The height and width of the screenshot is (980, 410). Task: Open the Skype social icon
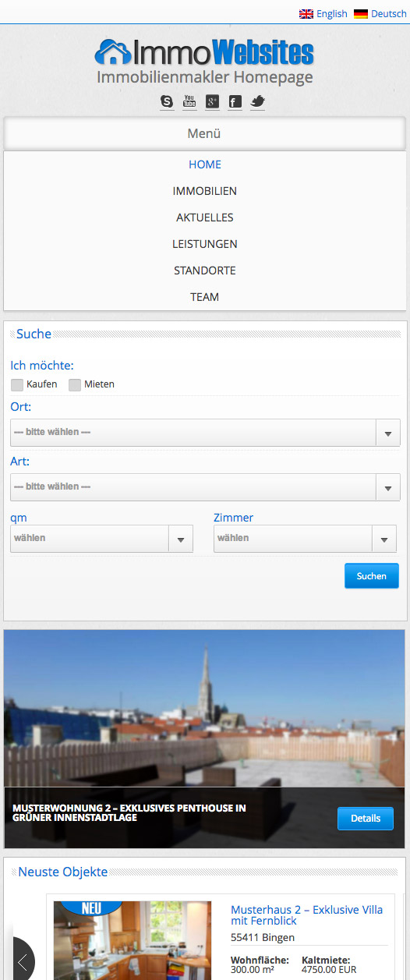pyautogui.click(x=167, y=101)
